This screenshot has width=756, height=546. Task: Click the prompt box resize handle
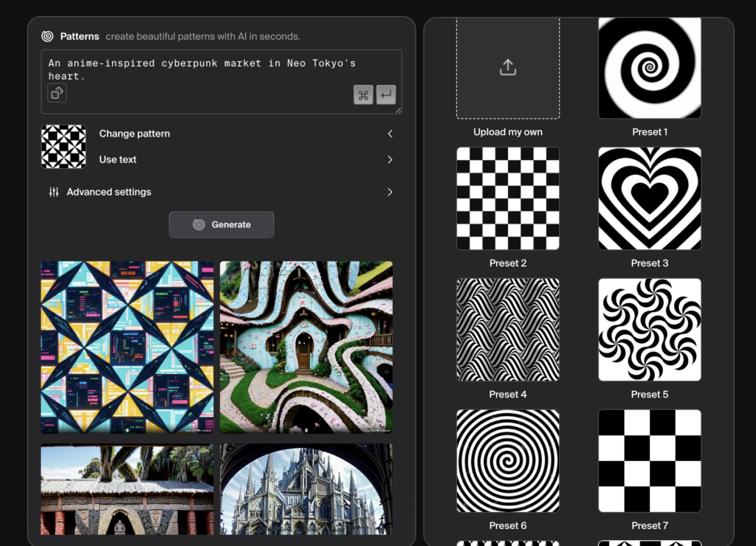(398, 111)
